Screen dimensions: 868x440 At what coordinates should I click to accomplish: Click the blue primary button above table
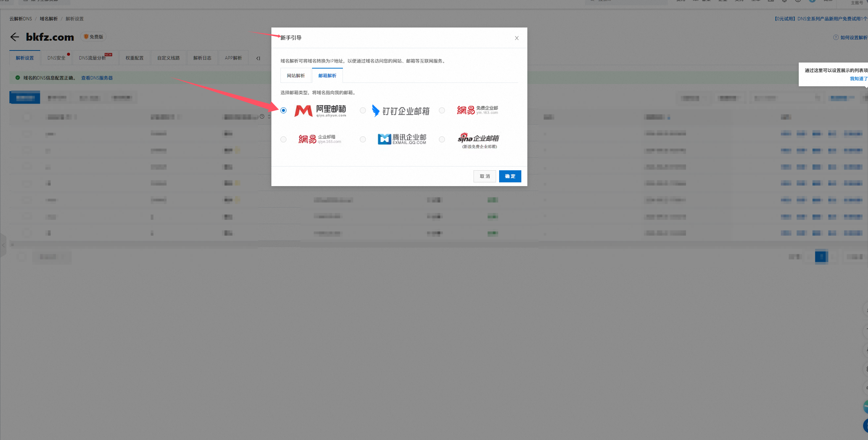pos(25,98)
